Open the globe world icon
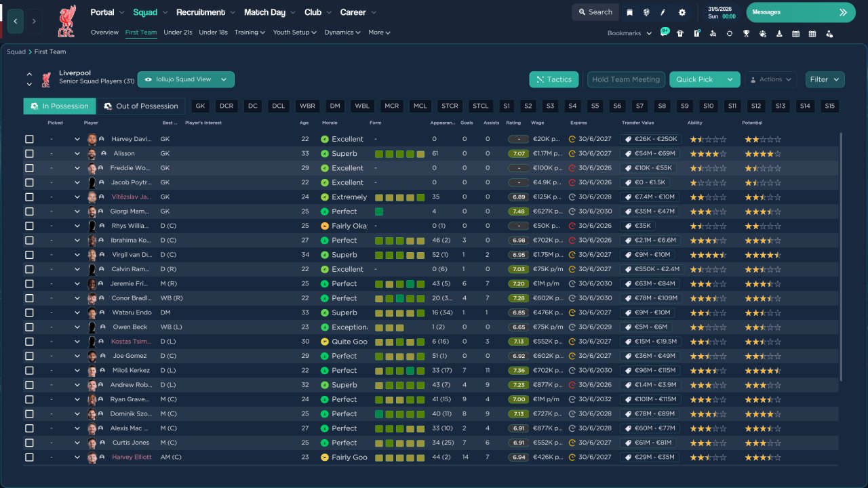Viewport: 868px width, 488px height. tap(647, 12)
